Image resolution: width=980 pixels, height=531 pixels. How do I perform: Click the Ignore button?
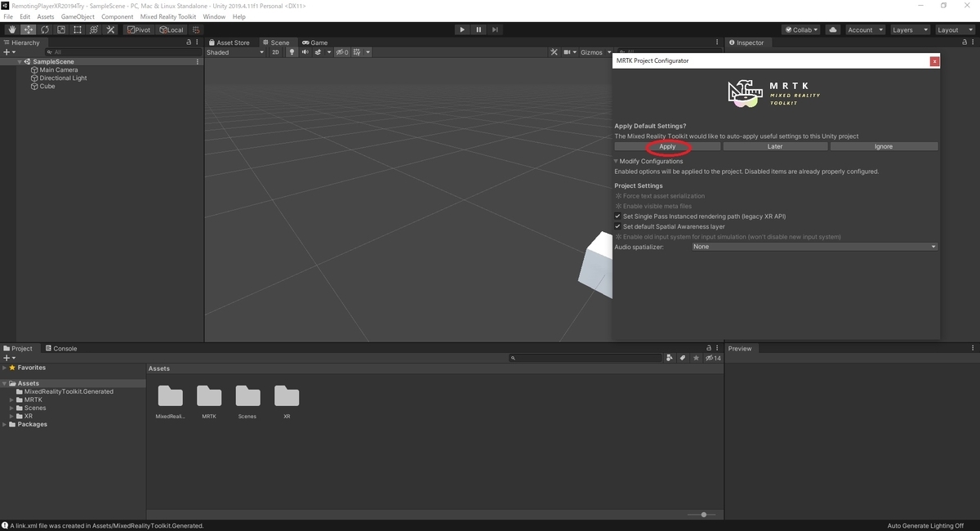click(x=884, y=146)
